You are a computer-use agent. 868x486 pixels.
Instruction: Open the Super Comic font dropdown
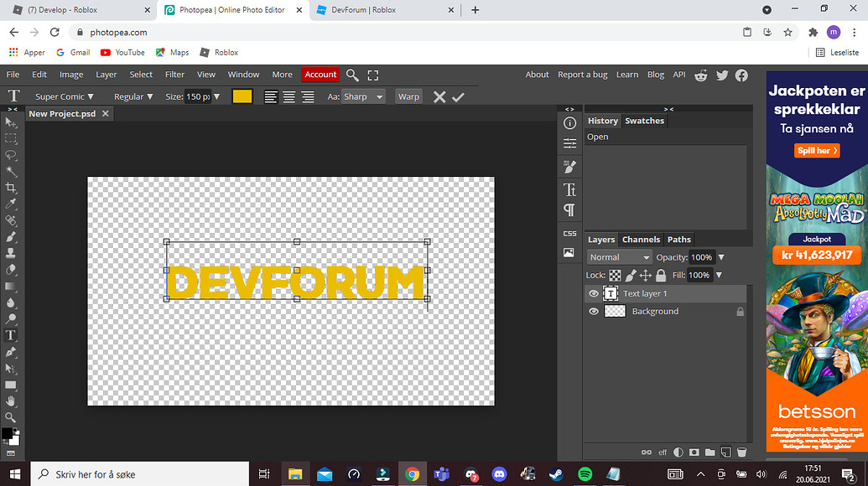click(x=64, y=96)
